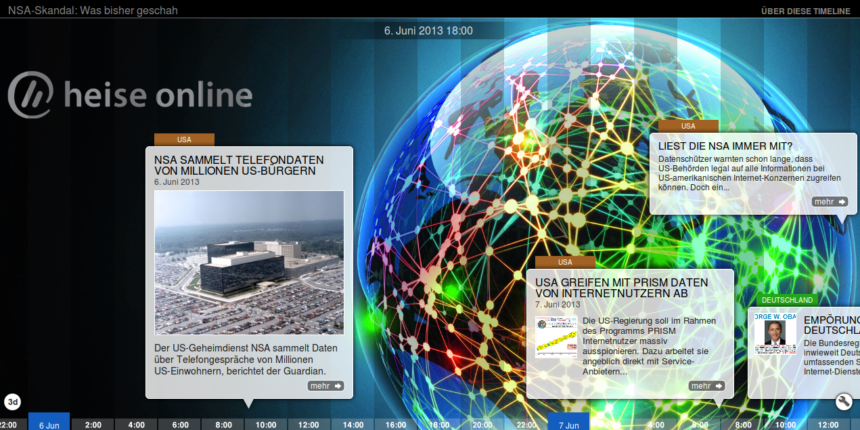Open the PRISM chart thumbnail

(x=555, y=337)
